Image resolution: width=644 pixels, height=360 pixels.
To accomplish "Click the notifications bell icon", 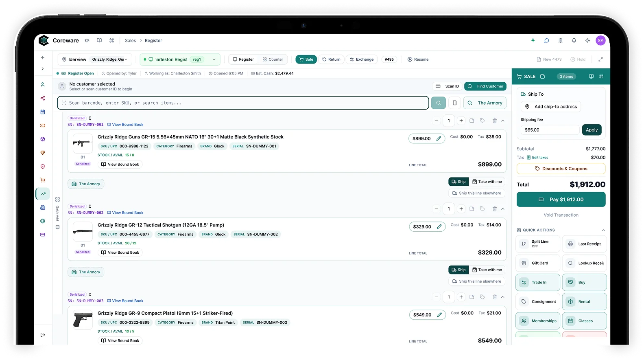I will click(x=574, y=41).
